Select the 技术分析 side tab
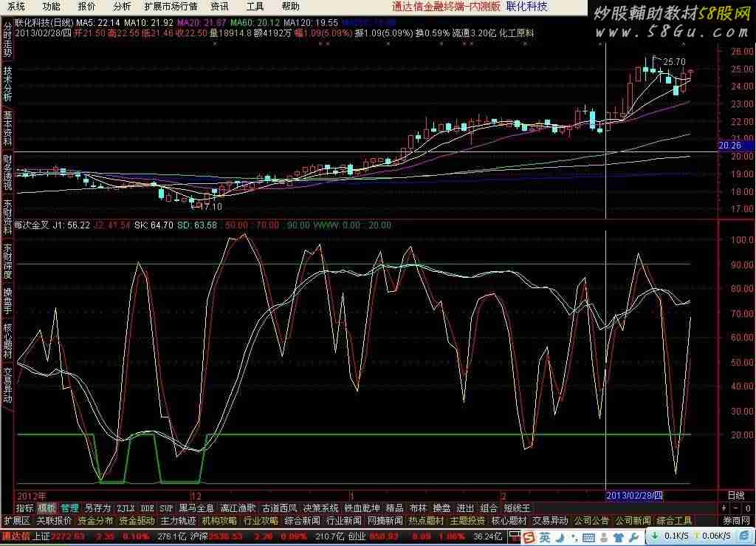The width and height of the screenshot is (756, 546). tap(7, 83)
